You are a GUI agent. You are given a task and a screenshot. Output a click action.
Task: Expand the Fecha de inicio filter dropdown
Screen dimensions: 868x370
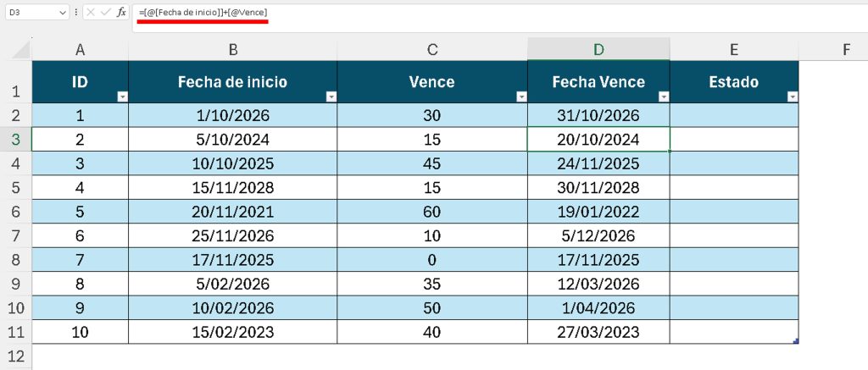pyautogui.click(x=331, y=97)
